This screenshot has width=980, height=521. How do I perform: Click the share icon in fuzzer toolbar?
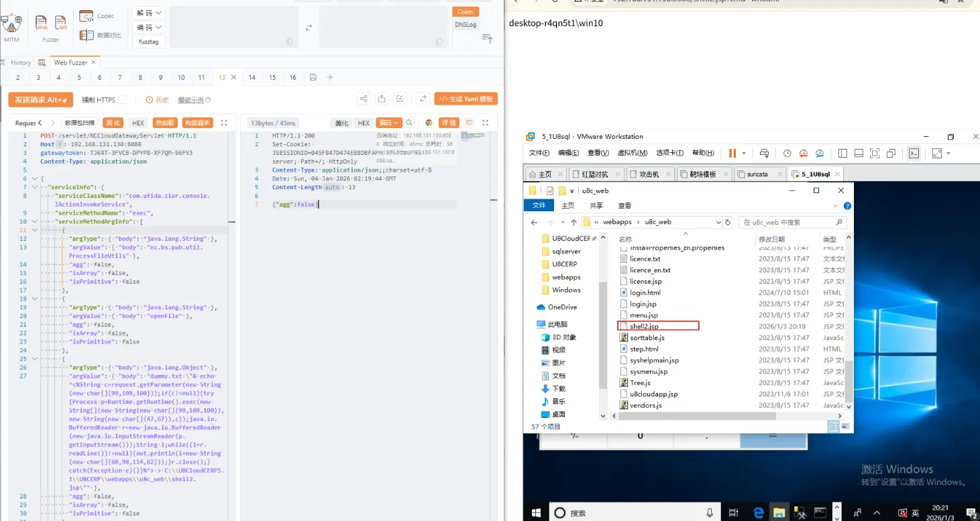click(364, 99)
